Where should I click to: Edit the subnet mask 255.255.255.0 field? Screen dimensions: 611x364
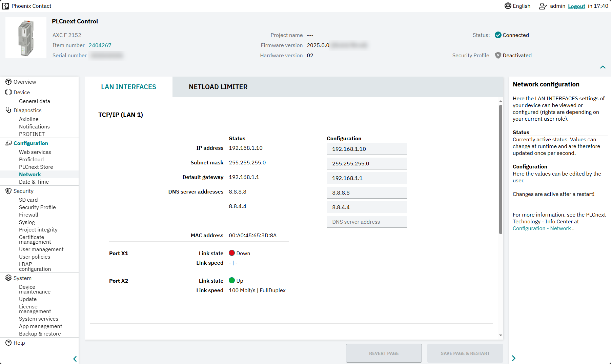tap(367, 163)
